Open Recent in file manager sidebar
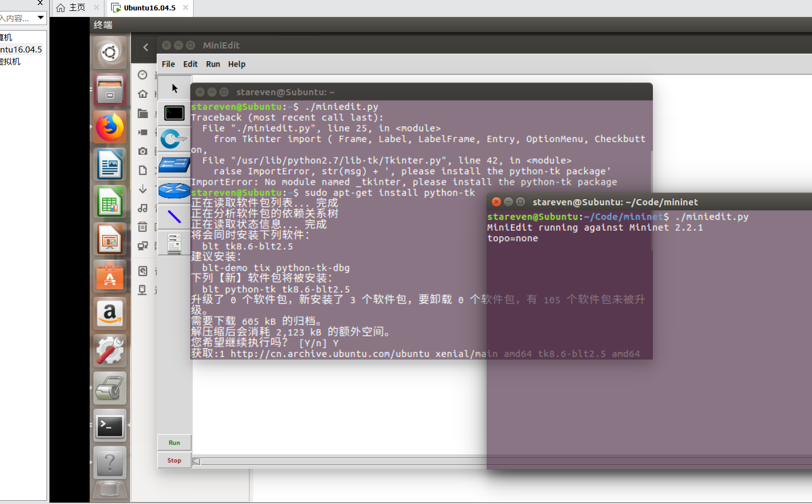The width and height of the screenshot is (812, 504). 143,75
